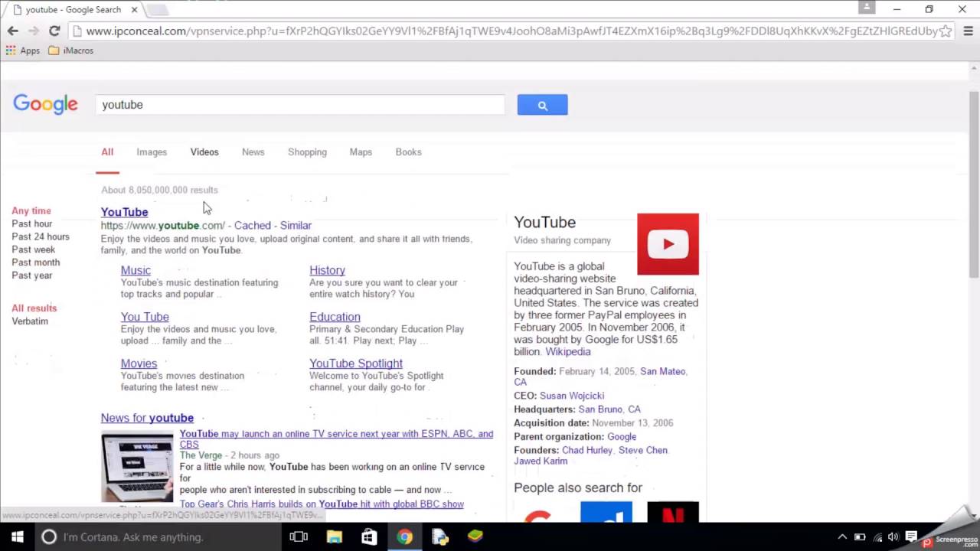
Task: Show hidden tray icons chevron
Action: (842, 537)
